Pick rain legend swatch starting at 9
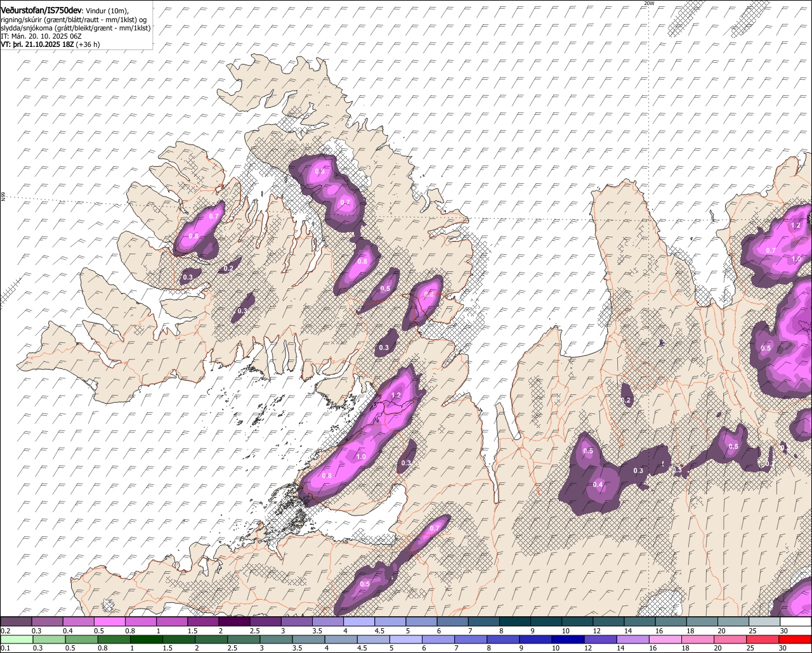812x653 pixels. point(536,639)
